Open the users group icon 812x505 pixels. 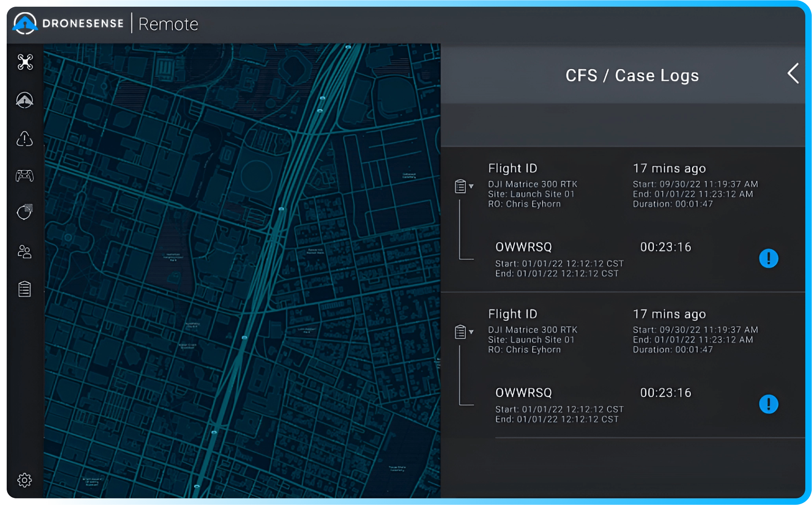click(24, 252)
